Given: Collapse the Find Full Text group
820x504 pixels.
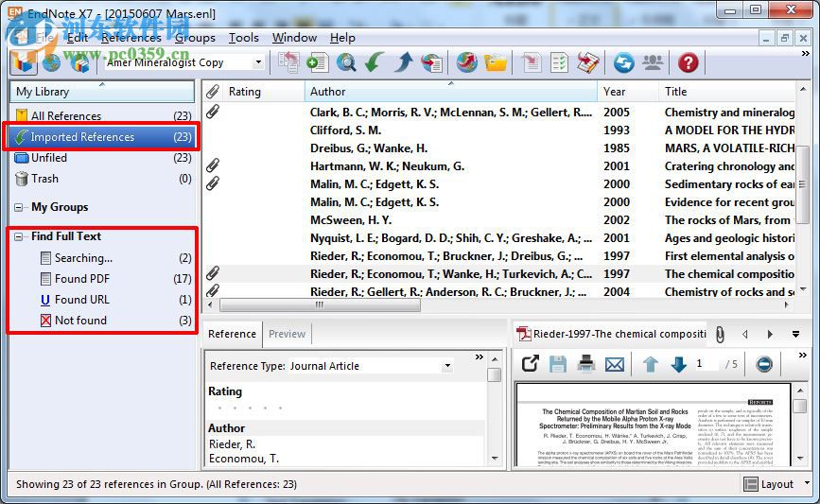Looking at the screenshot, I should [20, 236].
